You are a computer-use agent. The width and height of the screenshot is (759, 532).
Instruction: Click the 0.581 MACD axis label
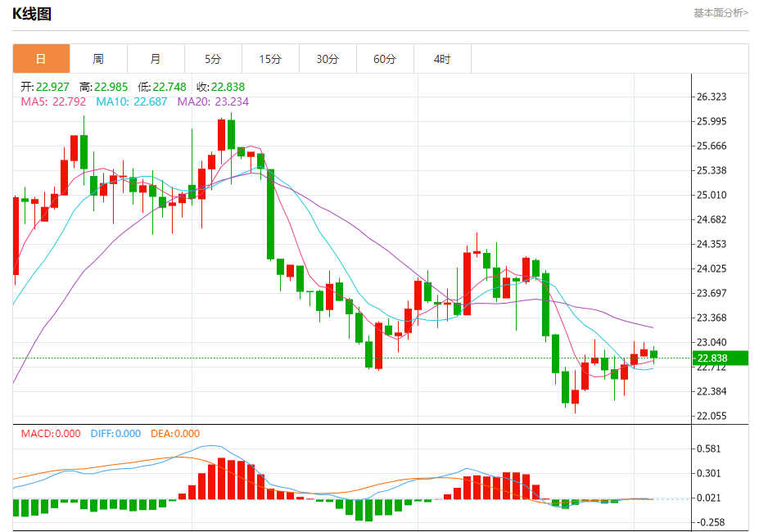[709, 449]
